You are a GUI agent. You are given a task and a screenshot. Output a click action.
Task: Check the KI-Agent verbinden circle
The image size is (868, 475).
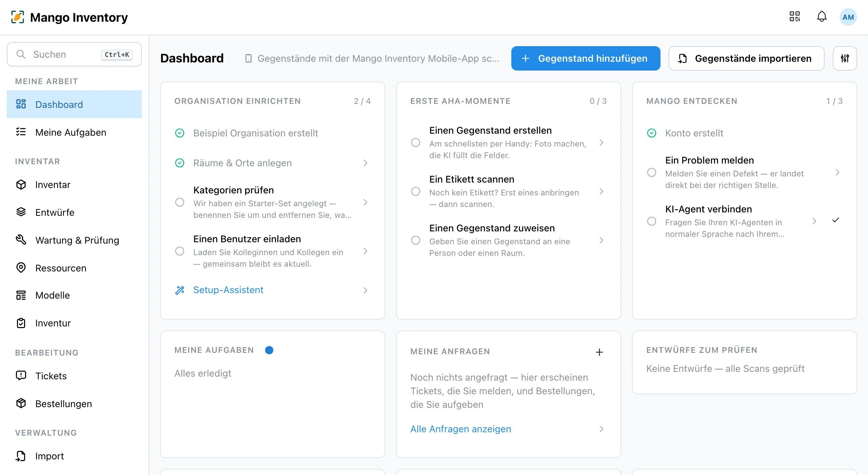[652, 222]
